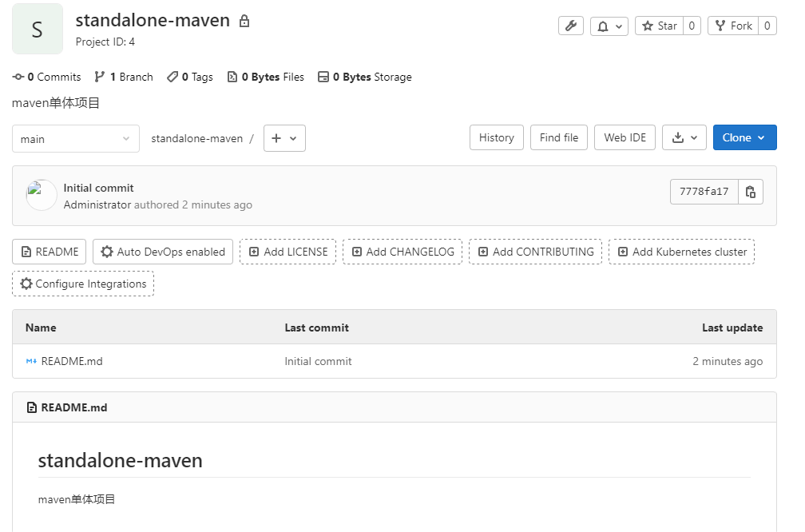805x532 pixels.
Task: Click the standalone-maven breadcrumb path
Action: [196, 139]
